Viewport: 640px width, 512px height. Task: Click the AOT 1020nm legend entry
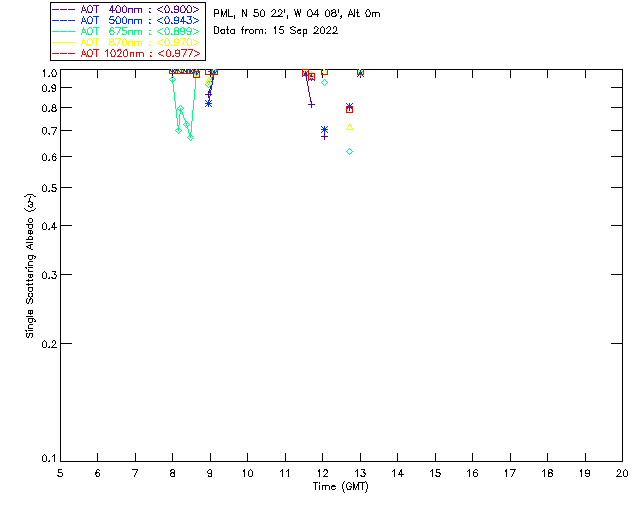pyautogui.click(x=127, y=53)
